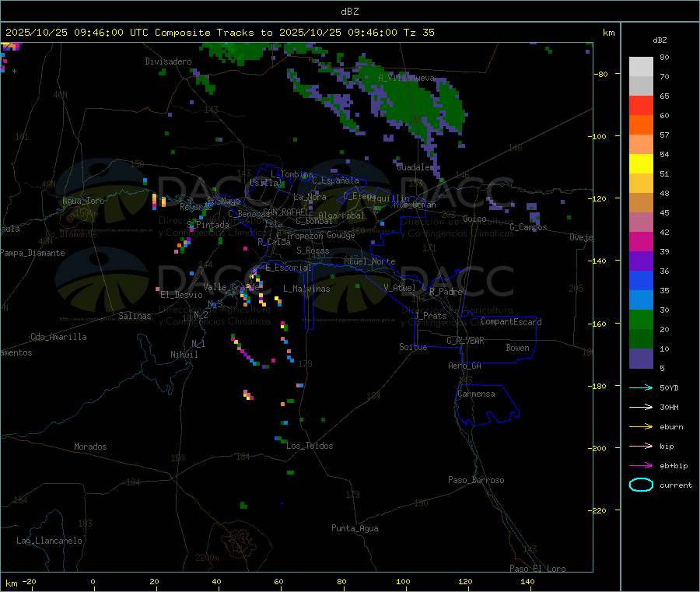
Task: Click the C_Campos map label
Action: coord(528,227)
